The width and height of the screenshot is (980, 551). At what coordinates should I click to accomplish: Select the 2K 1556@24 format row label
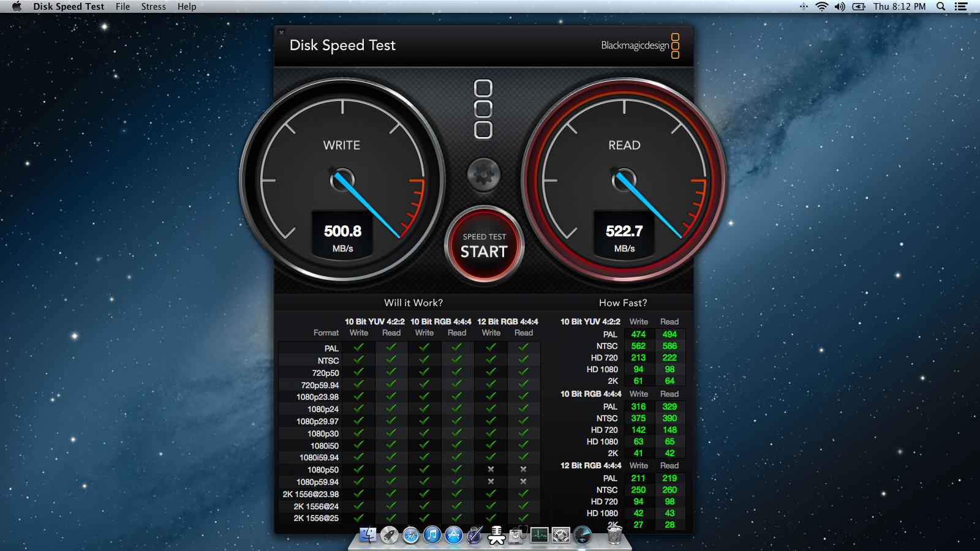pos(316,506)
